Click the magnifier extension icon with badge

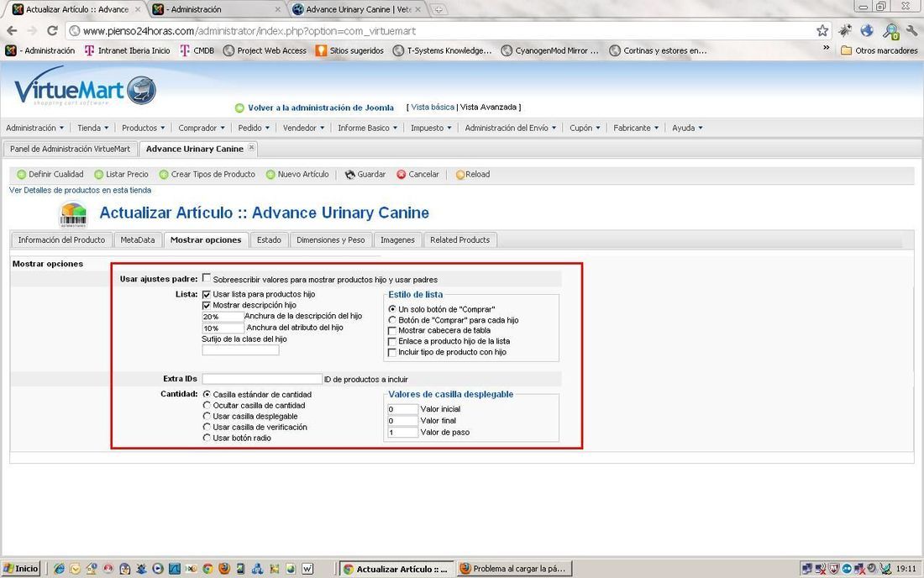click(890, 31)
